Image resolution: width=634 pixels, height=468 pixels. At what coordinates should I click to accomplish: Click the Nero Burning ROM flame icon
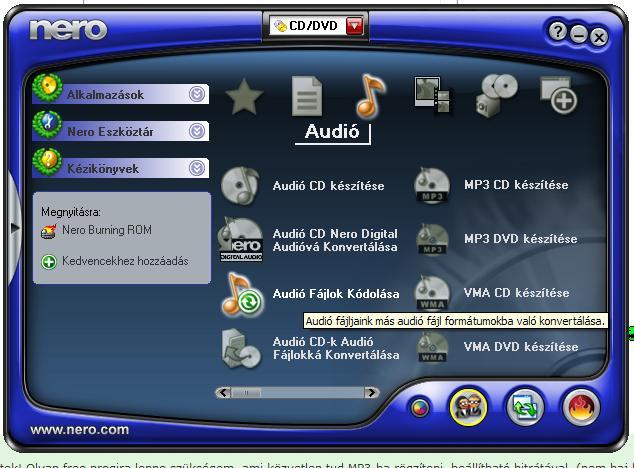pos(49,231)
